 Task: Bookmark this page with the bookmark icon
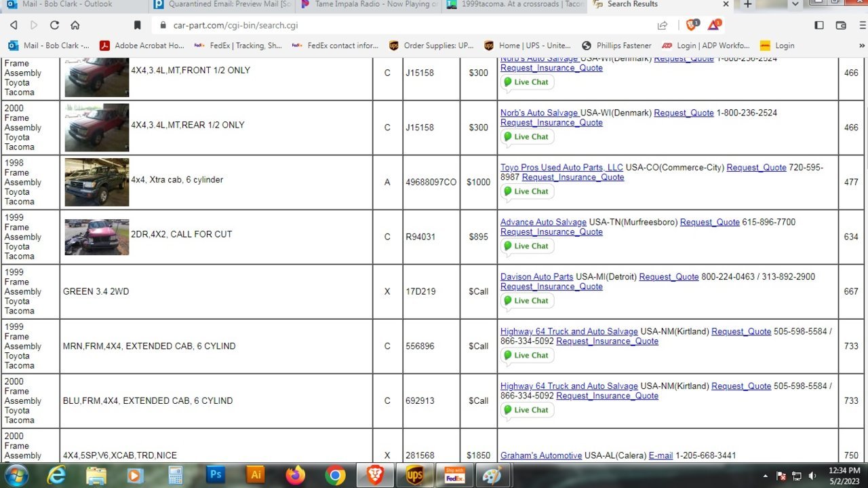coord(138,25)
